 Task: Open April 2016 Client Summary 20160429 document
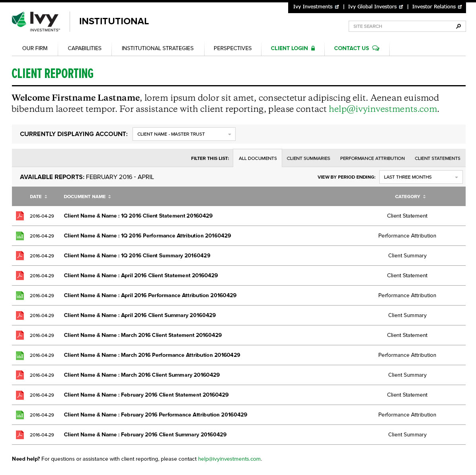tap(140, 315)
